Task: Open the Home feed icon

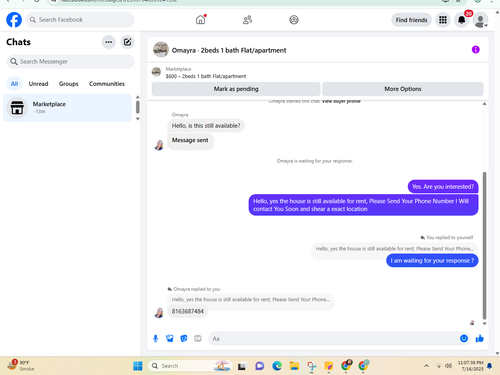Action: [200, 20]
